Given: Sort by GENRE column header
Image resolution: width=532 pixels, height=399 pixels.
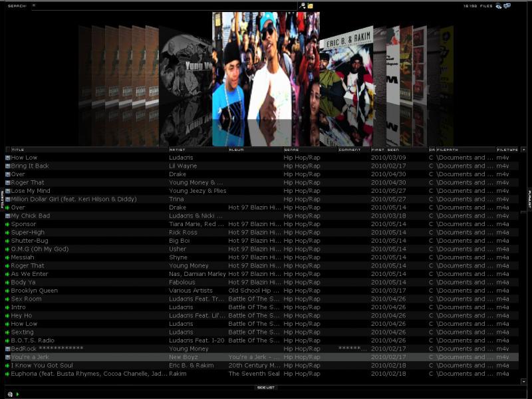Looking at the screenshot, I should click(311, 150).
